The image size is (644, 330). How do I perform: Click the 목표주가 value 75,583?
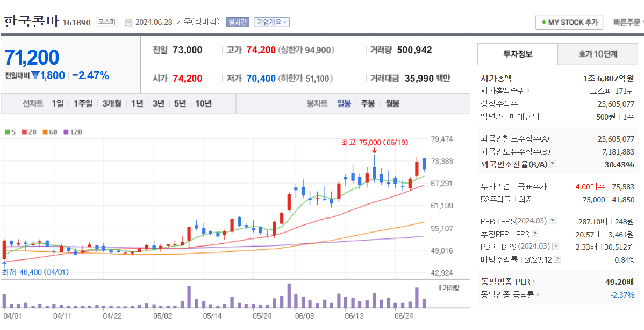(x=623, y=187)
